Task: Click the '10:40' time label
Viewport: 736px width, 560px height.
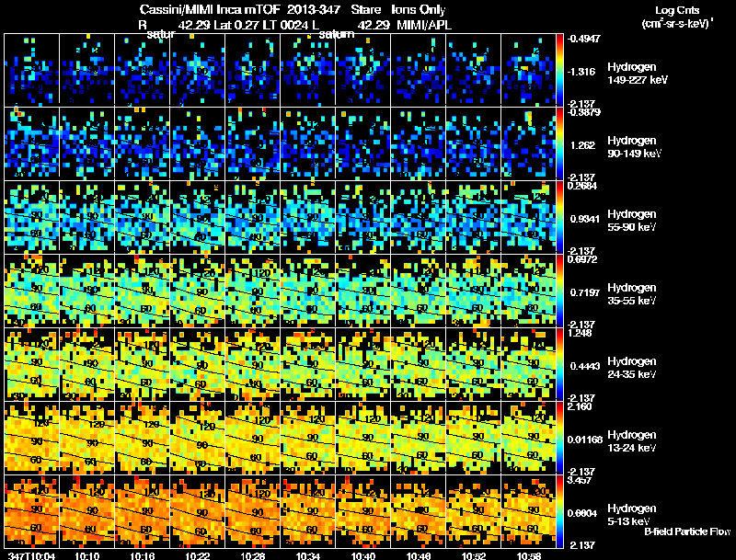Action: point(363,555)
